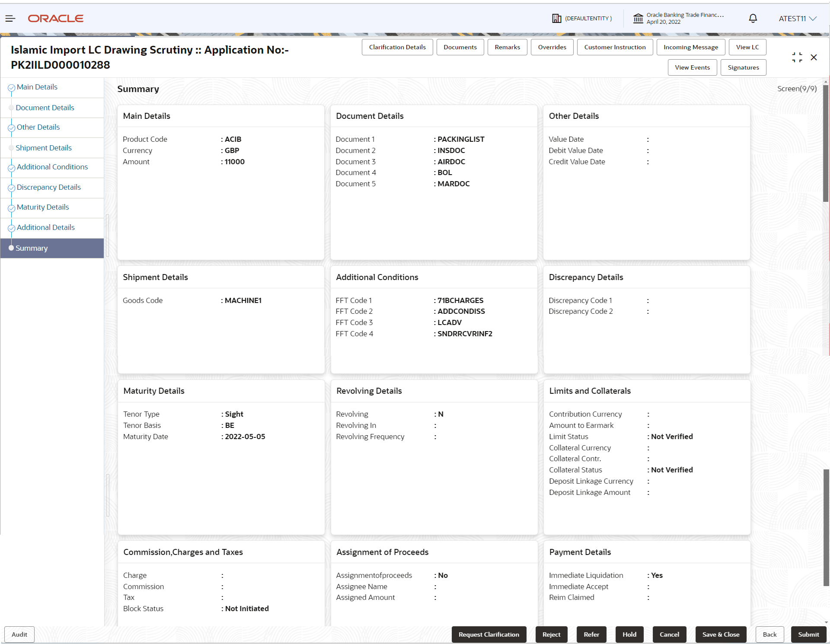830x644 pixels.
Task: Open the notifications bell
Action: 752,18
